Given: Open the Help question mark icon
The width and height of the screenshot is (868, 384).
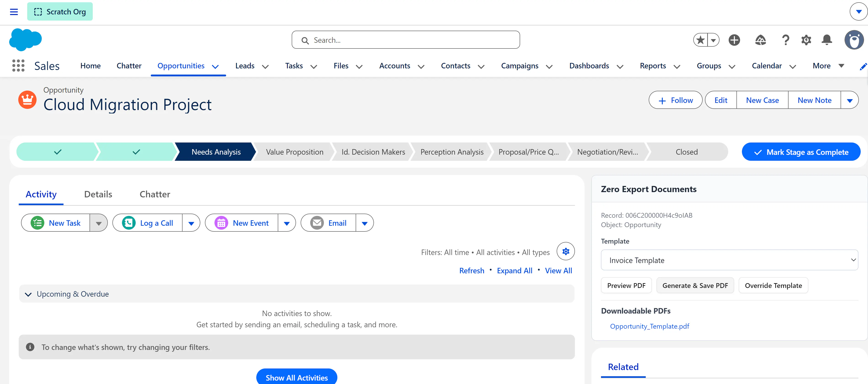Looking at the screenshot, I should (786, 40).
